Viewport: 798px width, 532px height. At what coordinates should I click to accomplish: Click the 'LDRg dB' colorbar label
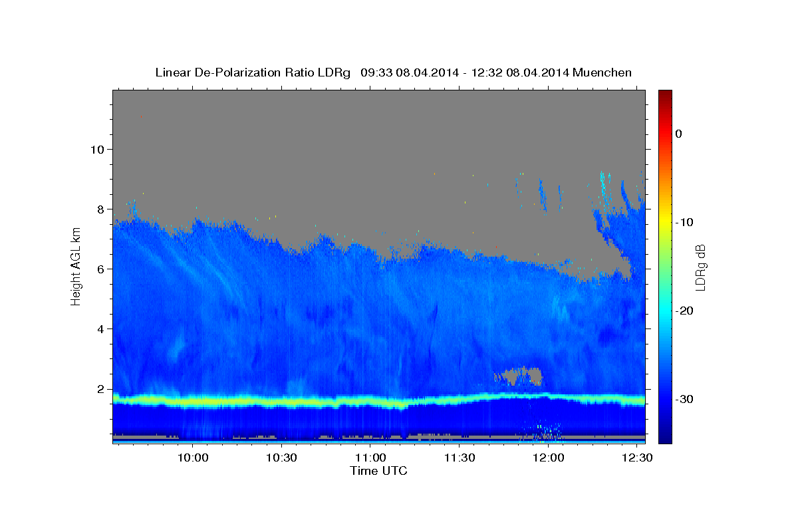(x=700, y=267)
